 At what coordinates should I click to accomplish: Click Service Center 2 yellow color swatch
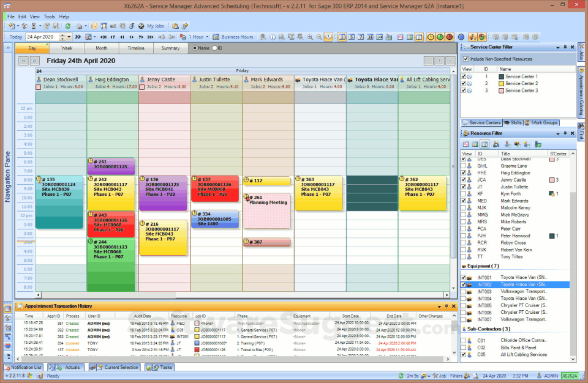[x=501, y=84]
